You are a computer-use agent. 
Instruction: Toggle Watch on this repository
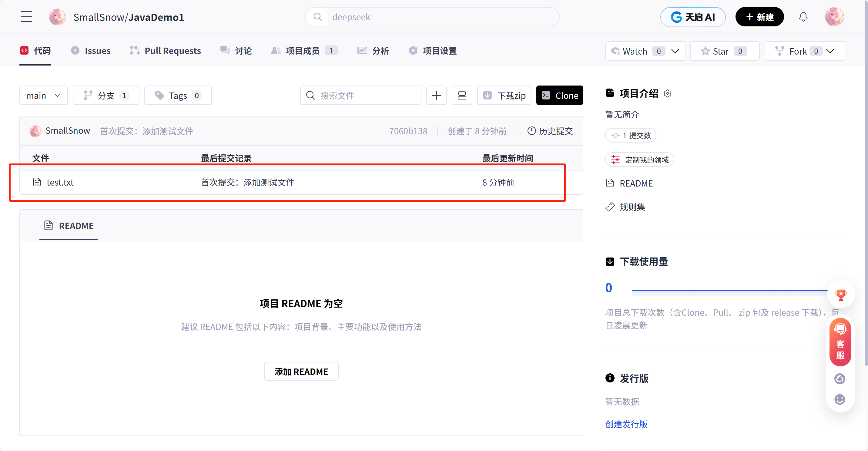click(635, 51)
